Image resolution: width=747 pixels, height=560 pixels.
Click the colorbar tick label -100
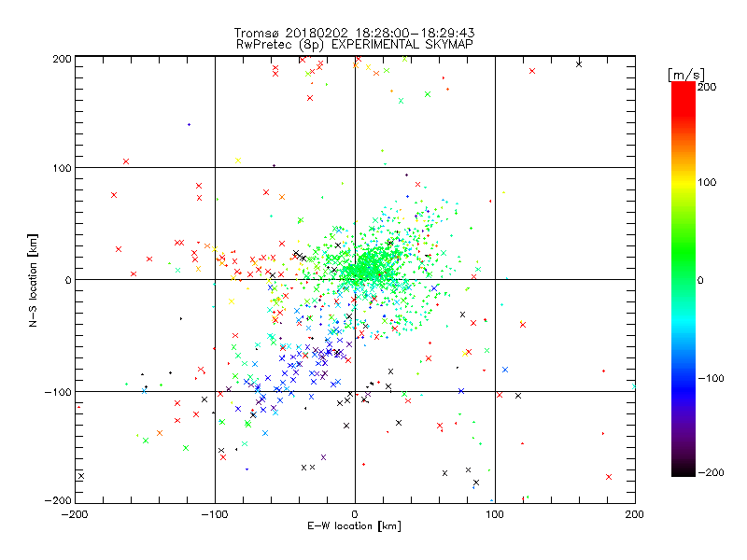click(711, 379)
